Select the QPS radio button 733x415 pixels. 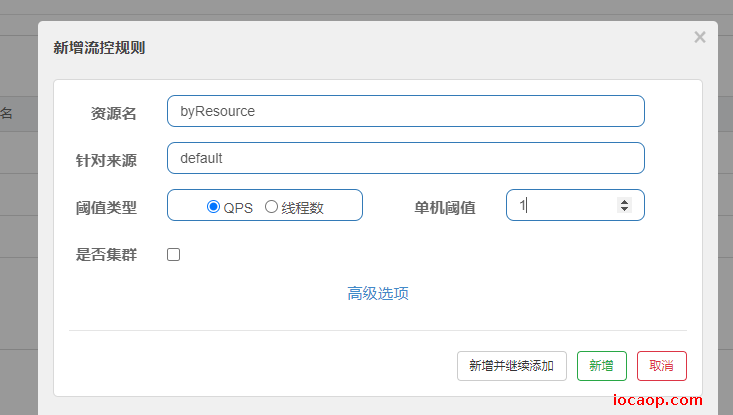213,207
